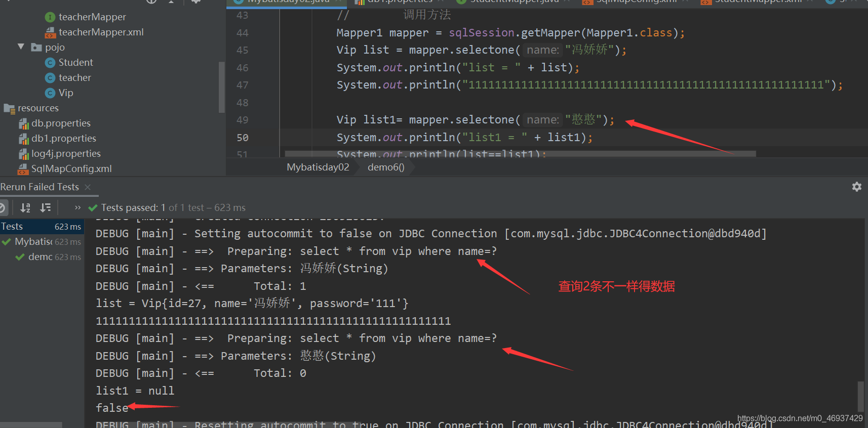
Task: Open the Run panel settings gear
Action: pos(857,187)
